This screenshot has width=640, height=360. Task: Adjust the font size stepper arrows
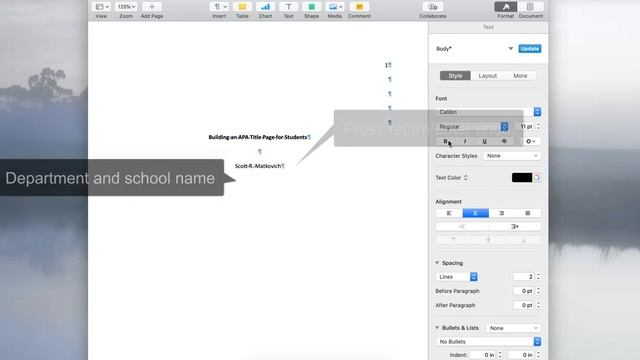[x=538, y=127]
